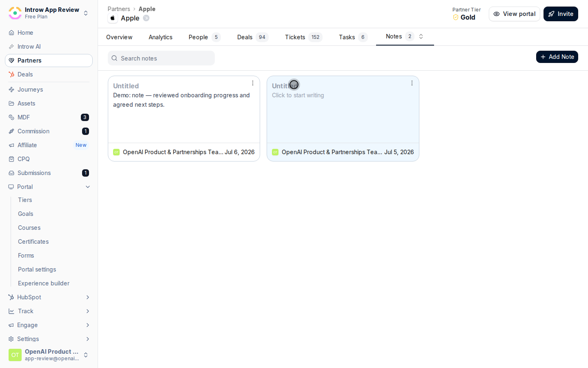The height and width of the screenshot is (368, 588).
Task: Open the first note's three-dot menu
Action: [x=253, y=83]
